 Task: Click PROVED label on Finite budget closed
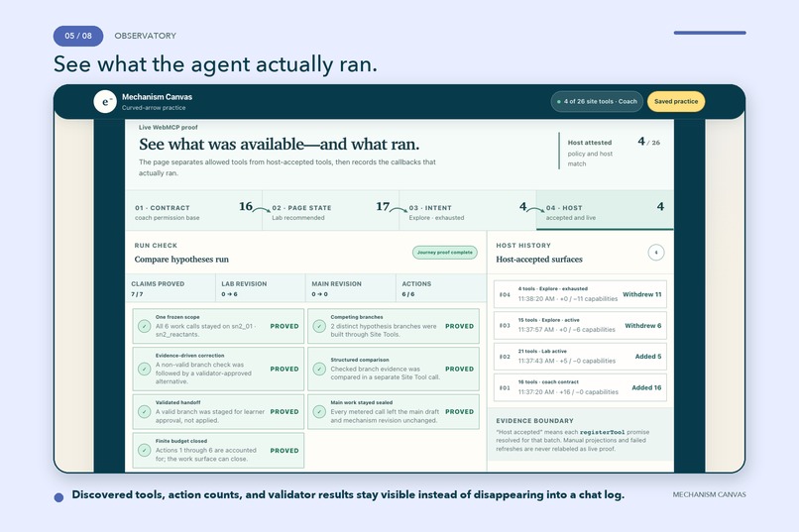click(285, 451)
